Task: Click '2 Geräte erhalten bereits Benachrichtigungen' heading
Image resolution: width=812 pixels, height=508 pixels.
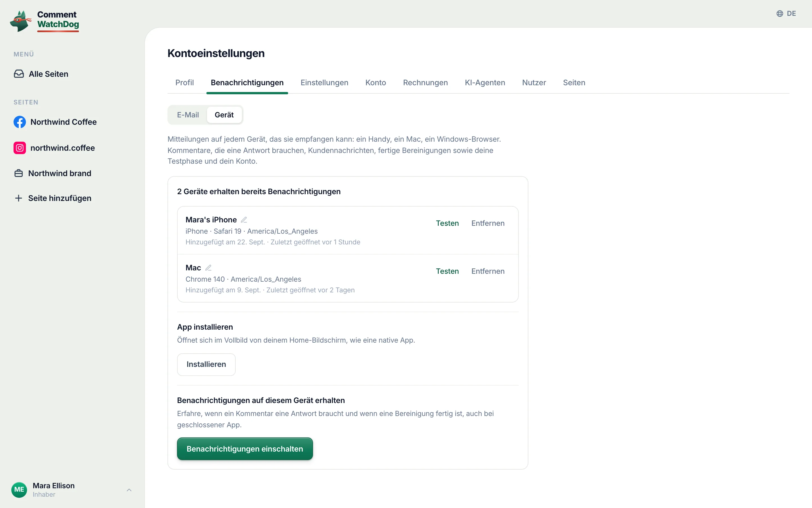Action: click(x=259, y=192)
